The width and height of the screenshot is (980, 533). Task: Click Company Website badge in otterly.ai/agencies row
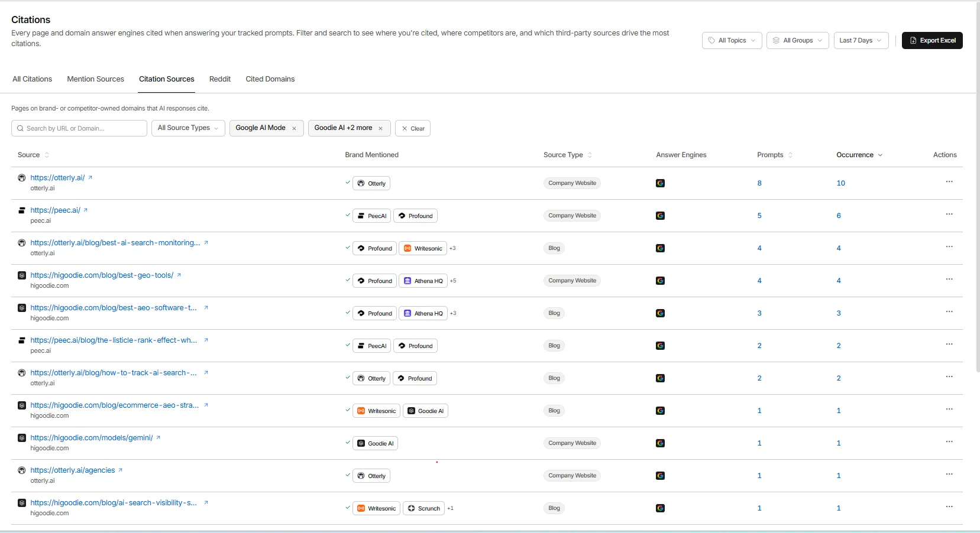pyautogui.click(x=572, y=476)
